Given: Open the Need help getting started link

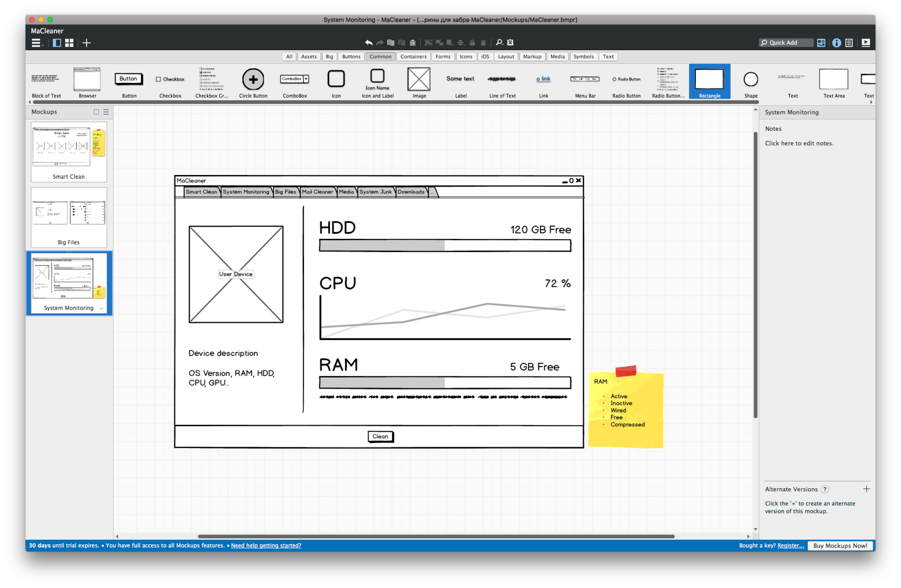Looking at the screenshot, I should pyautogui.click(x=266, y=545).
